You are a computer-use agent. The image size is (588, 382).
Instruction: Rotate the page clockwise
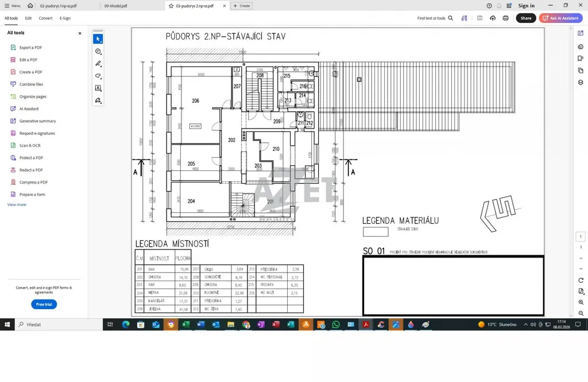click(581, 280)
